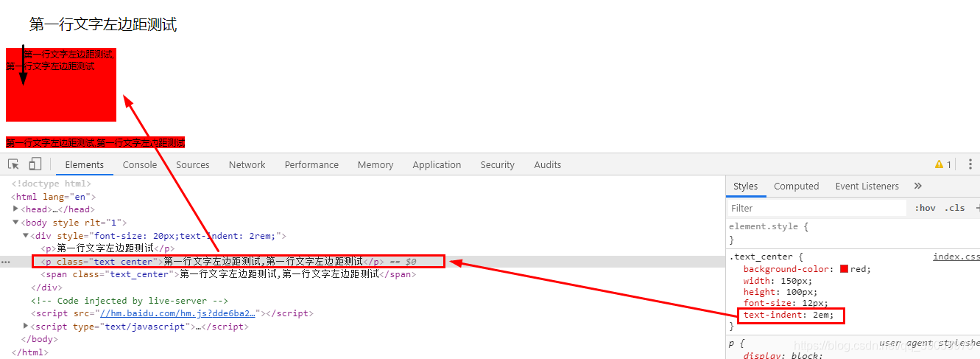Select the closing /div row
This screenshot has width=980, height=359.
tap(46, 287)
